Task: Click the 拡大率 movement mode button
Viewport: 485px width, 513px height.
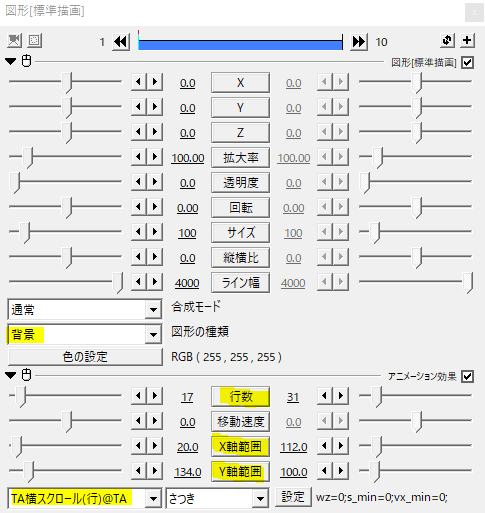Action: pos(240,158)
